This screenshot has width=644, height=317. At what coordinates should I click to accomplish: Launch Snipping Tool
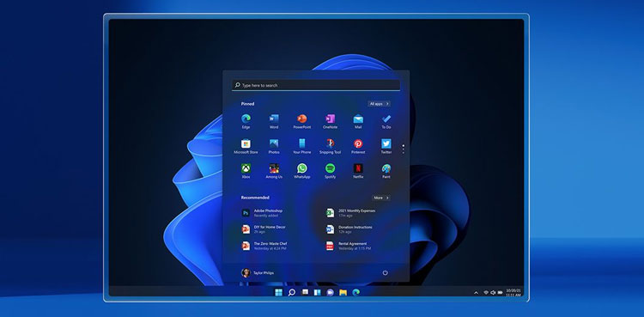coord(331,146)
